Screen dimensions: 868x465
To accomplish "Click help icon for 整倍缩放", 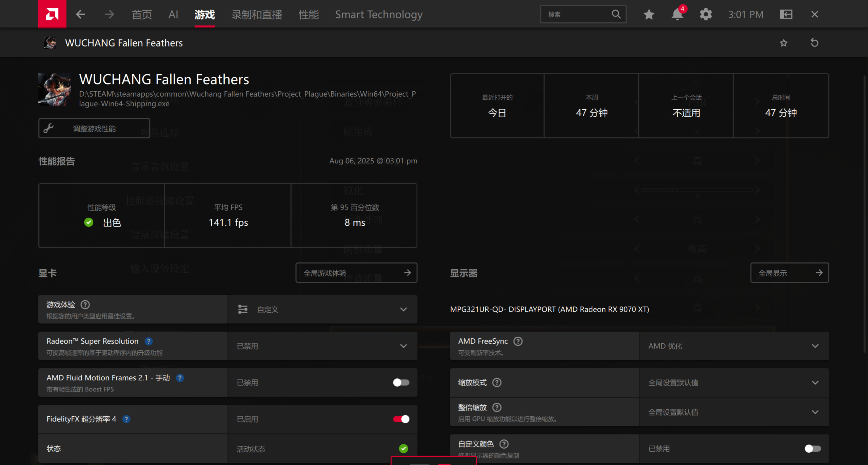I will tap(497, 407).
